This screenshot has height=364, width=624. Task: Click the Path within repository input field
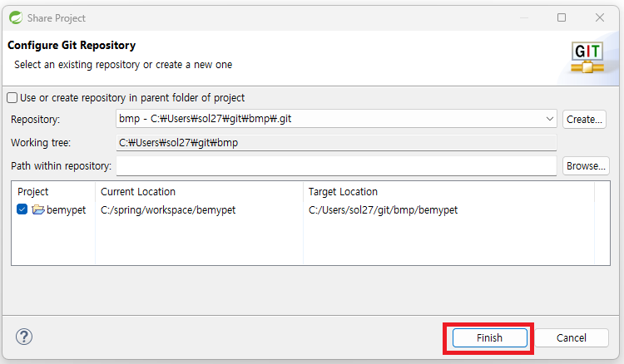tap(336, 165)
